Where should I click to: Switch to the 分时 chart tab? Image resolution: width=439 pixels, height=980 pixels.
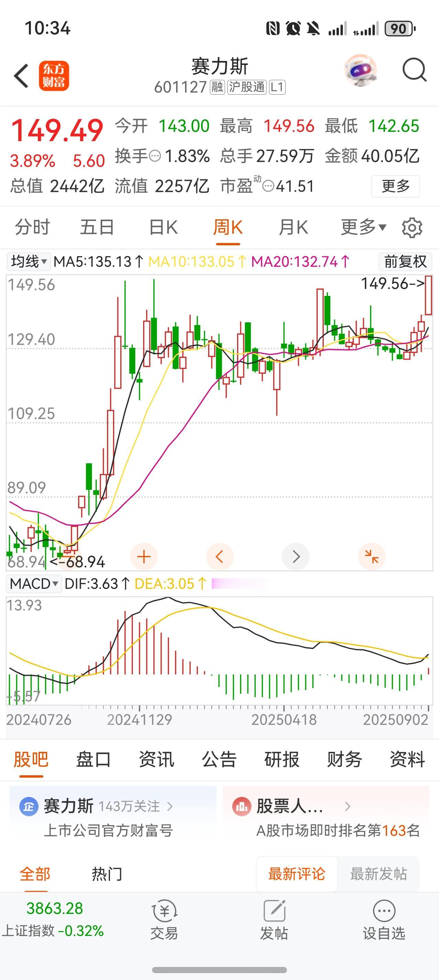click(32, 227)
